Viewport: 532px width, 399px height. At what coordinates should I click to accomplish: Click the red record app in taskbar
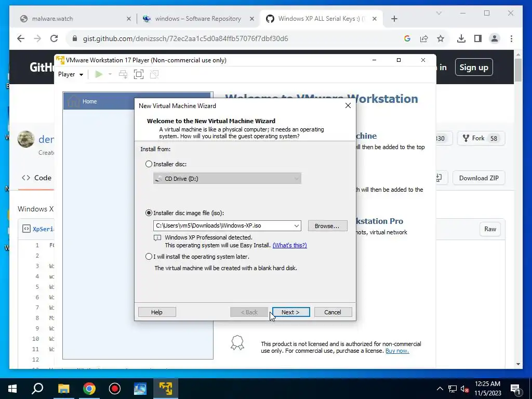(x=115, y=389)
